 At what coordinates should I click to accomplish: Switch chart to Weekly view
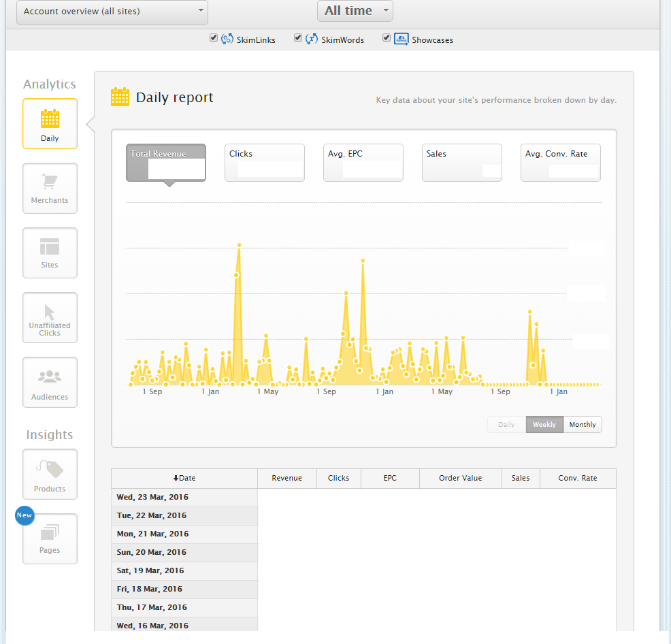coord(544,425)
